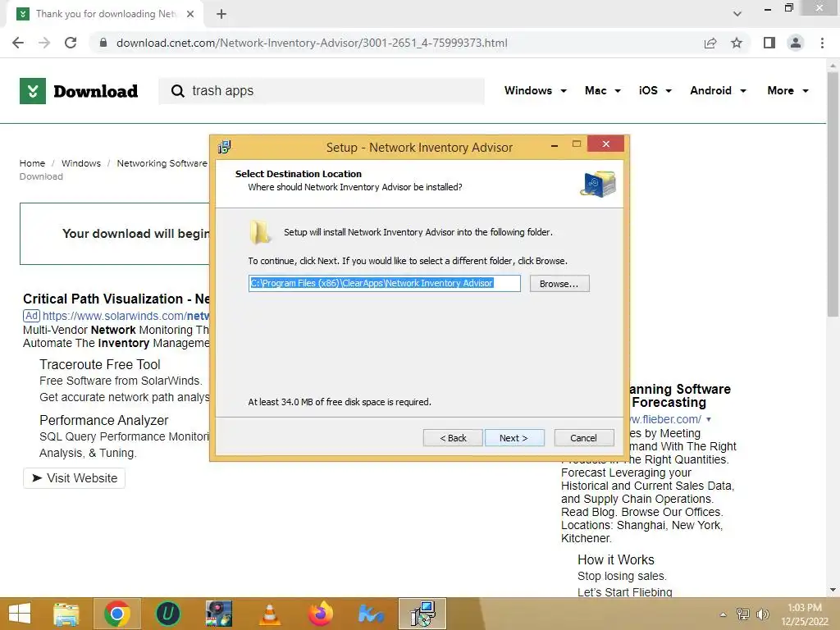Viewport: 840px width, 630px height.
Task: Click the setup installer taskbar icon
Action: 422,614
